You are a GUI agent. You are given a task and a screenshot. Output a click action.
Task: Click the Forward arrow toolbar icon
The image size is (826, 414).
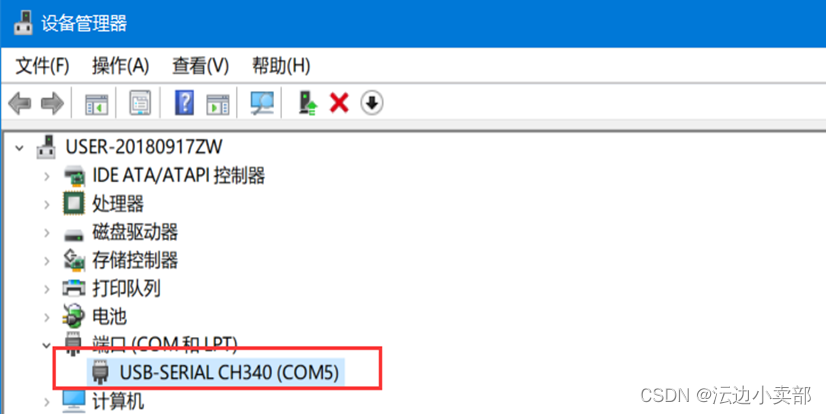(x=52, y=103)
